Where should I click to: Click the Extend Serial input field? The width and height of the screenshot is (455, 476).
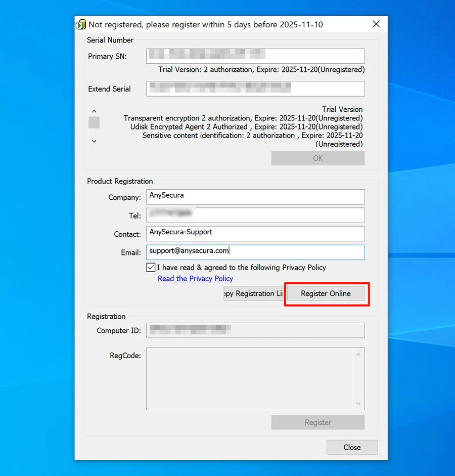pos(255,89)
